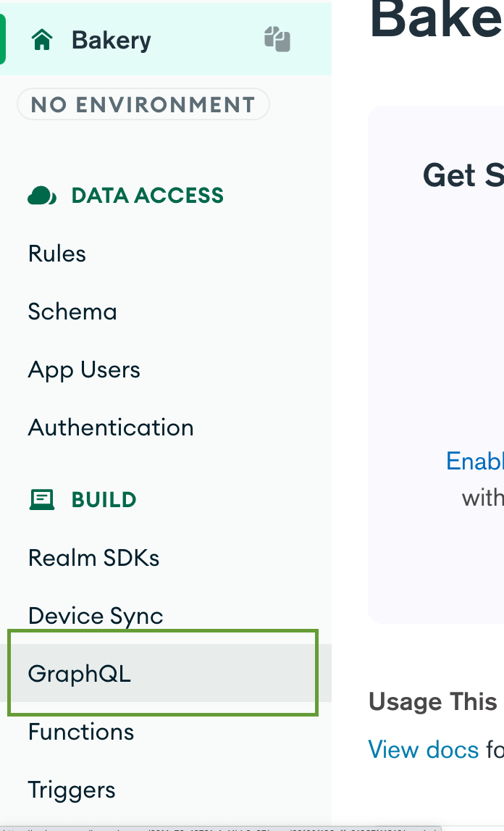Image resolution: width=504 pixels, height=831 pixels.
Task: Navigate to Schema
Action: (x=72, y=312)
